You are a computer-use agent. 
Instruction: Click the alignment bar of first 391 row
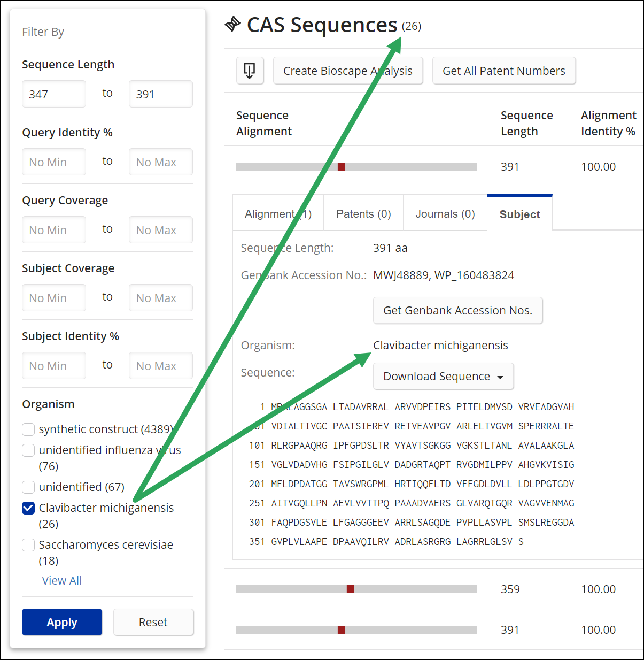356,167
